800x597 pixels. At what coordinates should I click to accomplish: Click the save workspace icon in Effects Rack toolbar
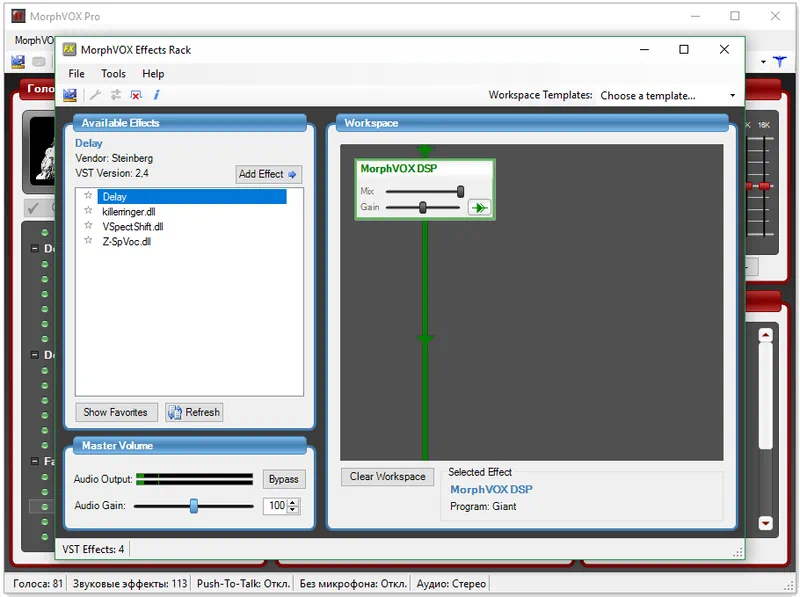[x=70, y=95]
